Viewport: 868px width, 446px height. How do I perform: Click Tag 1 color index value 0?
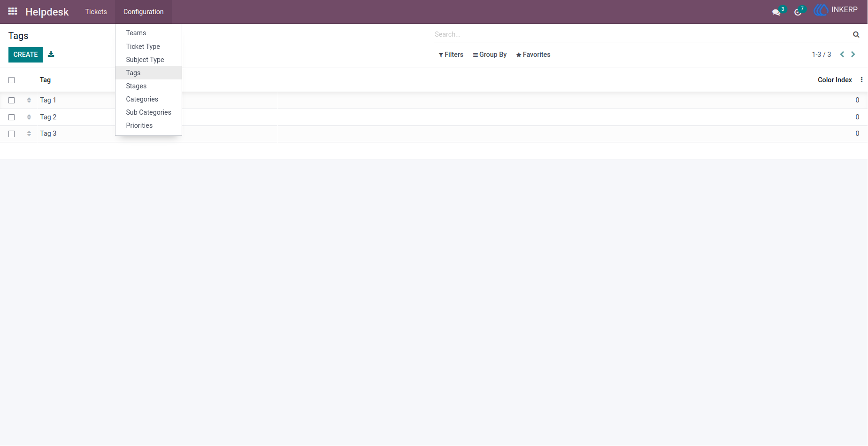pyautogui.click(x=857, y=100)
